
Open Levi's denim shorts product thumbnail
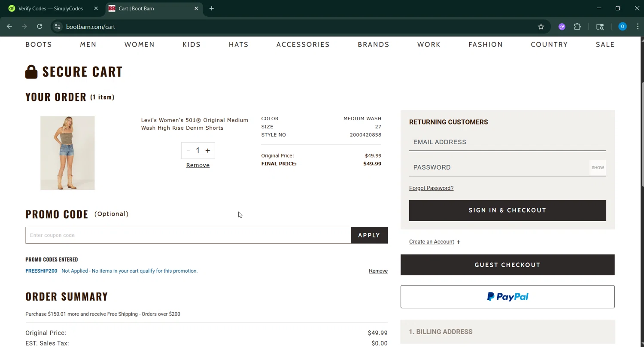[67, 153]
